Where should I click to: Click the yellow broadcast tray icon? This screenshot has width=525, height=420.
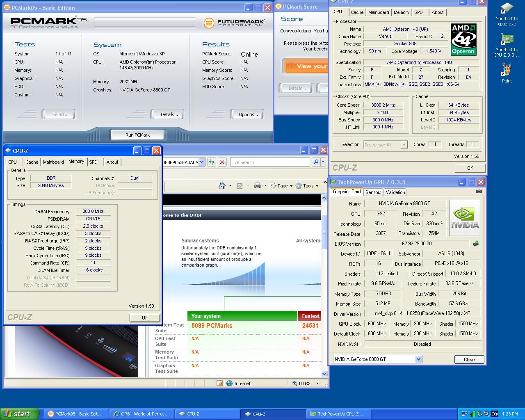pos(495,414)
